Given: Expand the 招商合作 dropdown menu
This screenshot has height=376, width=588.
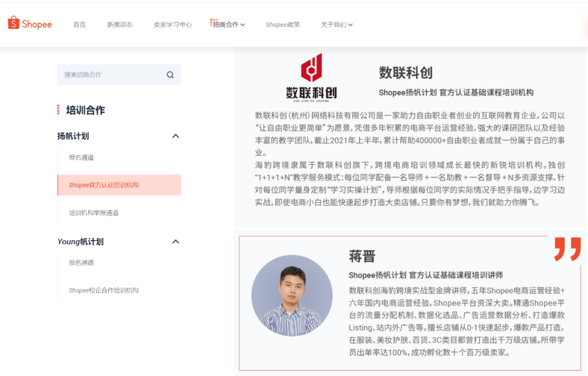Looking at the screenshot, I should (229, 24).
